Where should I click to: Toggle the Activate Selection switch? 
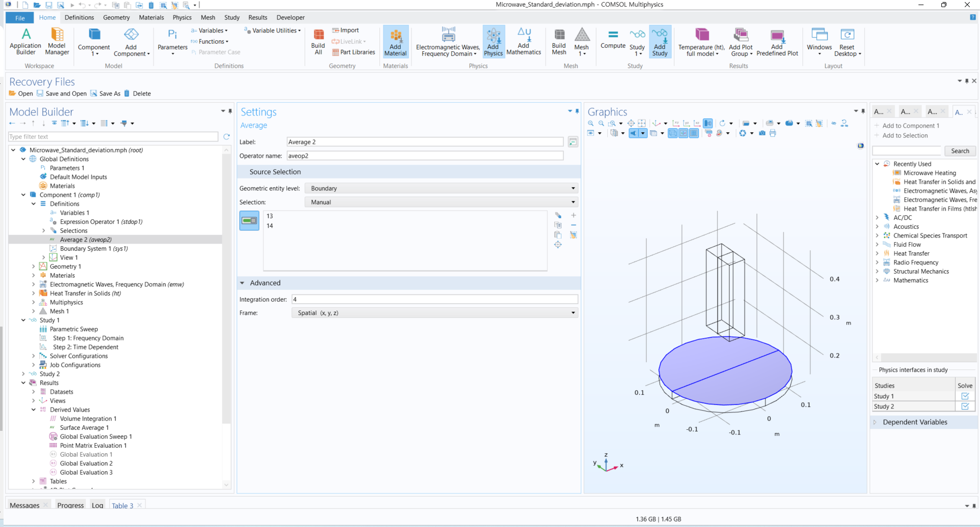coord(249,221)
